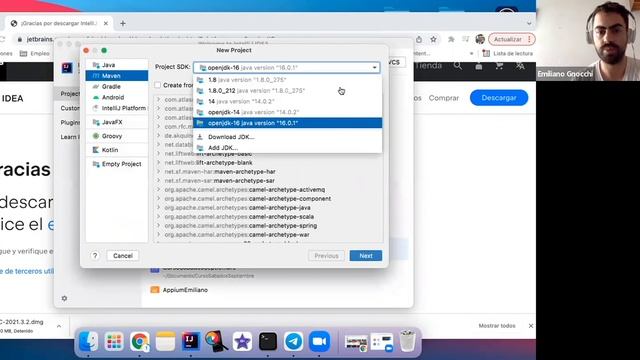Click the Chrome tab search chevron
Viewport: 640px width, 360px height.
[529, 23]
